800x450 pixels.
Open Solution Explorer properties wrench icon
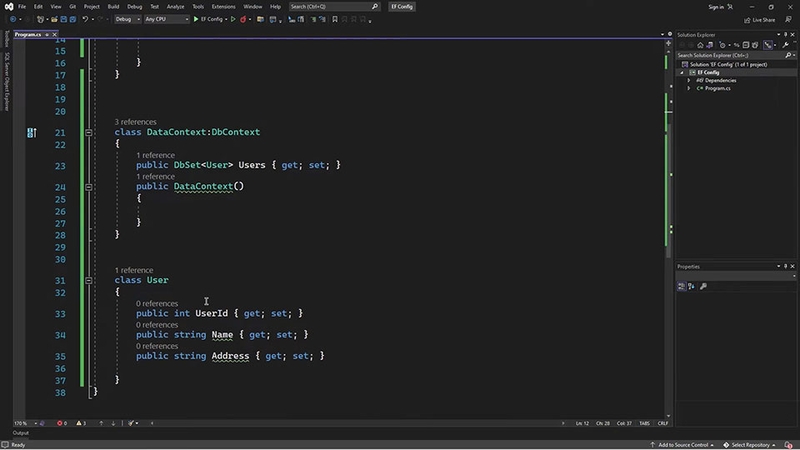(786, 45)
